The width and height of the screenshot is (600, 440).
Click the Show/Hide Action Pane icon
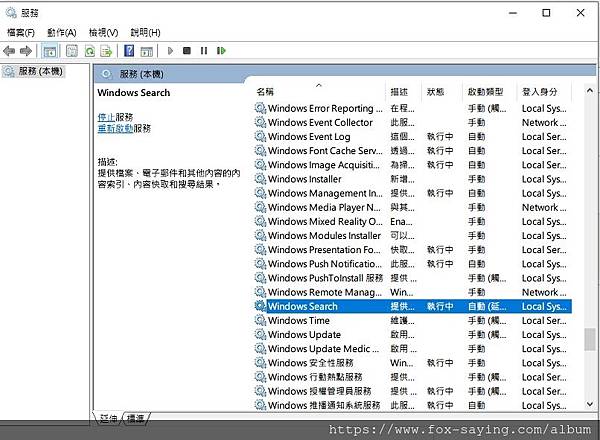[147, 51]
